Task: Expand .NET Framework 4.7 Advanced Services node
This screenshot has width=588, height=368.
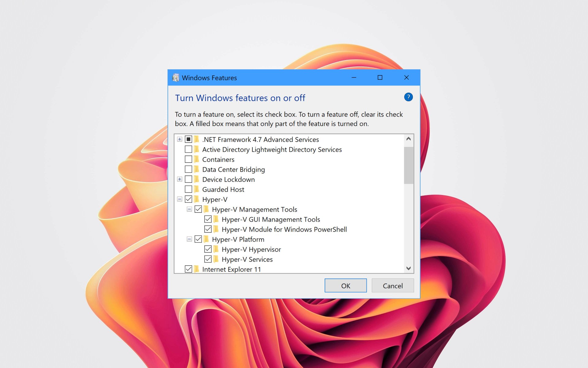Action: (180, 139)
